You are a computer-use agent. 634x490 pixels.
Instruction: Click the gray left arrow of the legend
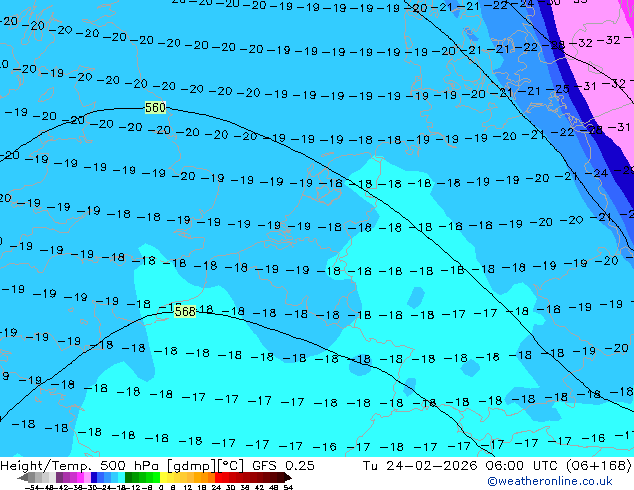[x=23, y=477]
